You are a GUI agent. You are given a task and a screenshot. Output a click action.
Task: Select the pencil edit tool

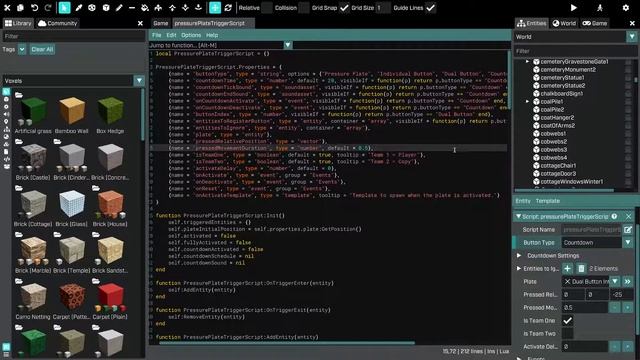tap(119, 8)
